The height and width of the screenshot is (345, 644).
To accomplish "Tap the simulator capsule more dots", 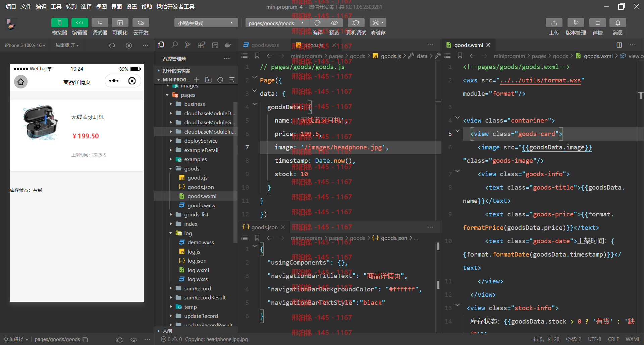I will 114,81.
